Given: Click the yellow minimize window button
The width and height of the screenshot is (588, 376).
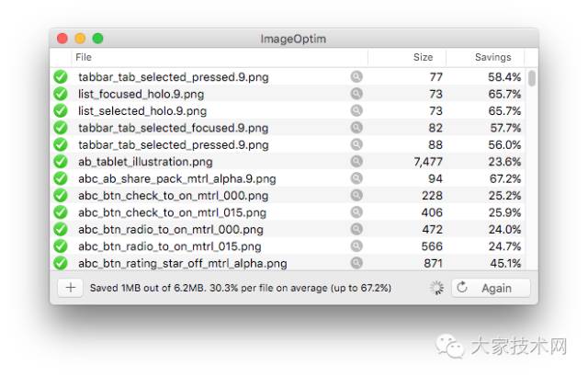Looking at the screenshot, I should pos(80,39).
